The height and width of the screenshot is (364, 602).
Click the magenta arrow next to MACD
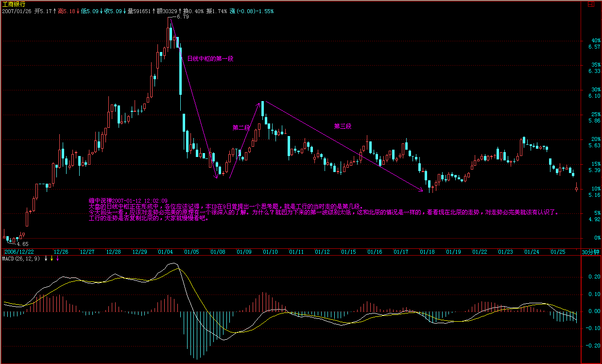click(x=58, y=259)
